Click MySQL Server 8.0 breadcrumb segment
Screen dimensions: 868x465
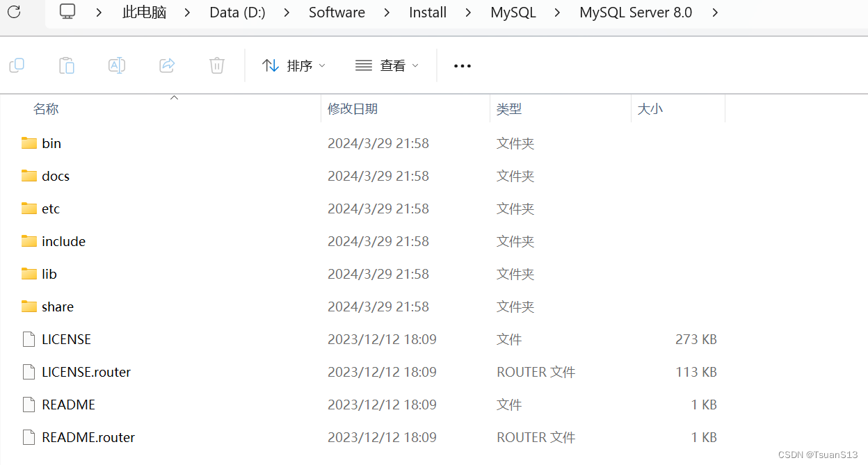pos(636,13)
